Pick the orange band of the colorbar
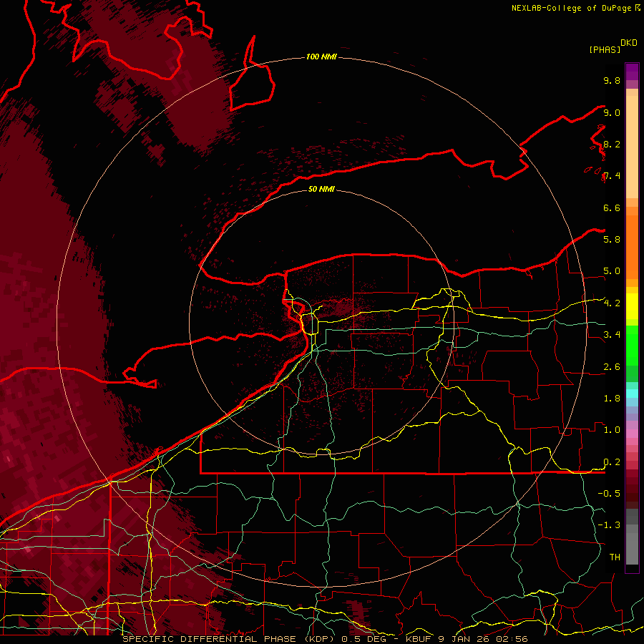644x644 pixels. [632, 247]
